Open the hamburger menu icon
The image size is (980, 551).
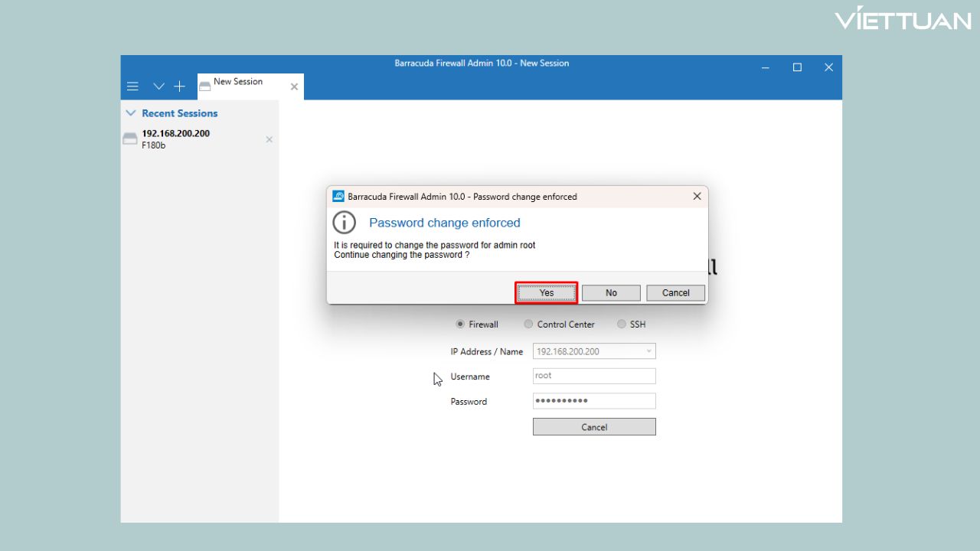(x=132, y=86)
